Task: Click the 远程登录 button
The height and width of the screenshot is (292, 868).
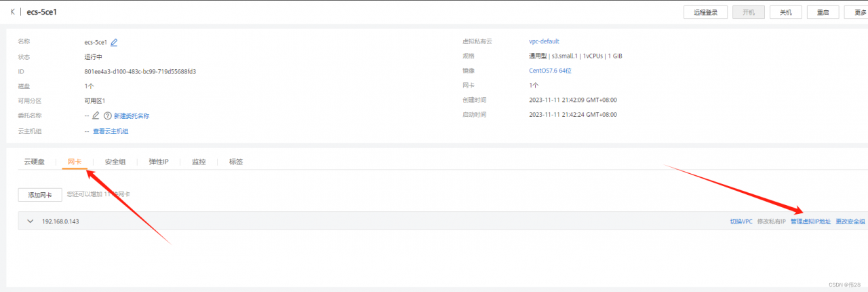Action: 705,12
